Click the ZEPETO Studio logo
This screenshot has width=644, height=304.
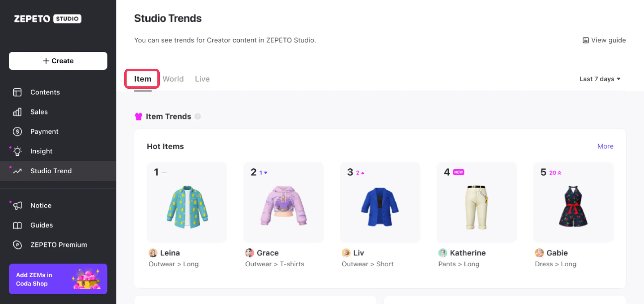coord(47,19)
